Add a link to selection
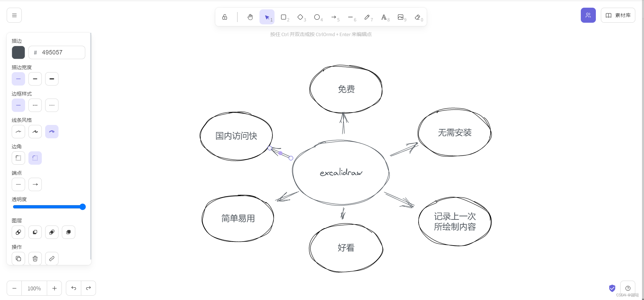This screenshot has width=644, height=300. (x=52, y=259)
